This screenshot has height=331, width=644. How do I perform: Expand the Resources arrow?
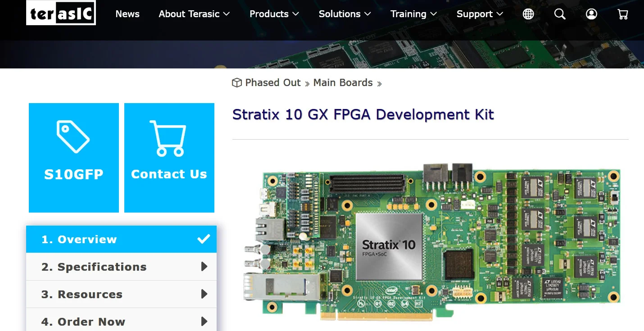tap(204, 294)
